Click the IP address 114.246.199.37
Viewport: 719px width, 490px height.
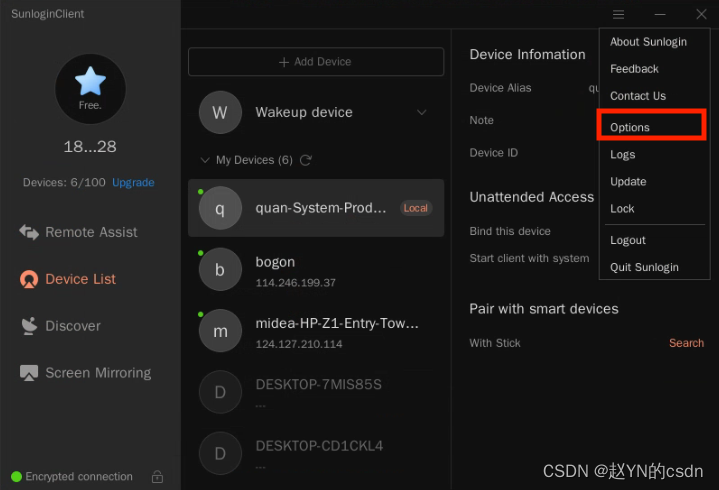(x=295, y=283)
